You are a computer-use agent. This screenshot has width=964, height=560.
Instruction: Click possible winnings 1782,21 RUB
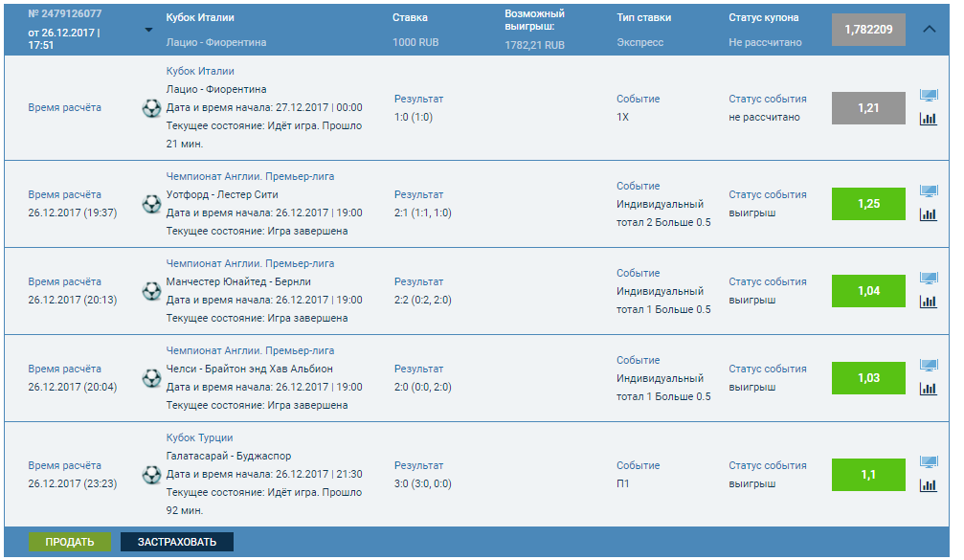534,45
